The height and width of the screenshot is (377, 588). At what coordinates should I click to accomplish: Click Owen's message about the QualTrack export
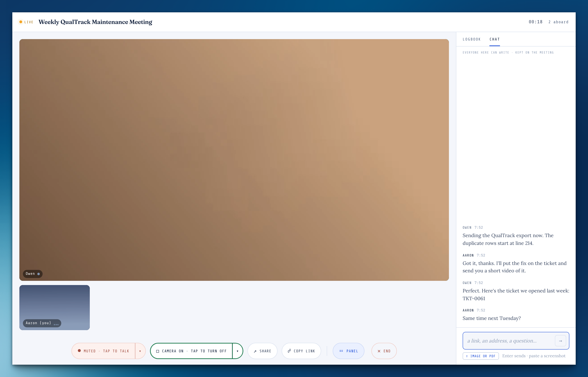point(508,239)
